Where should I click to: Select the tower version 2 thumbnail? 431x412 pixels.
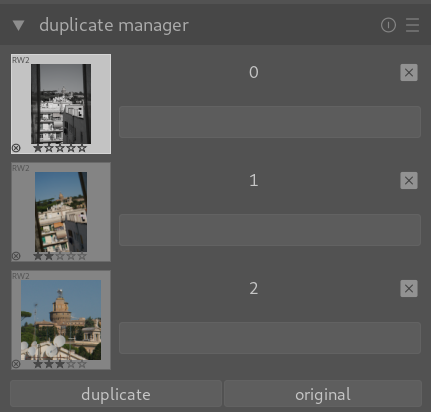click(61, 320)
